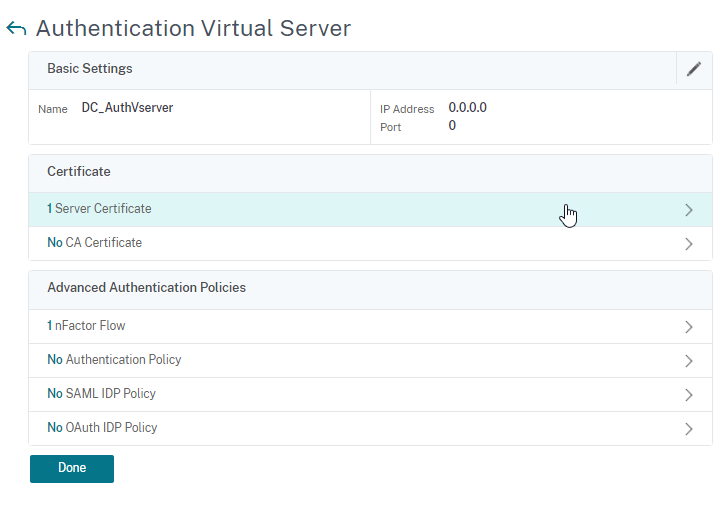Click the pencil icon to edit Basic Settings

pos(694,70)
